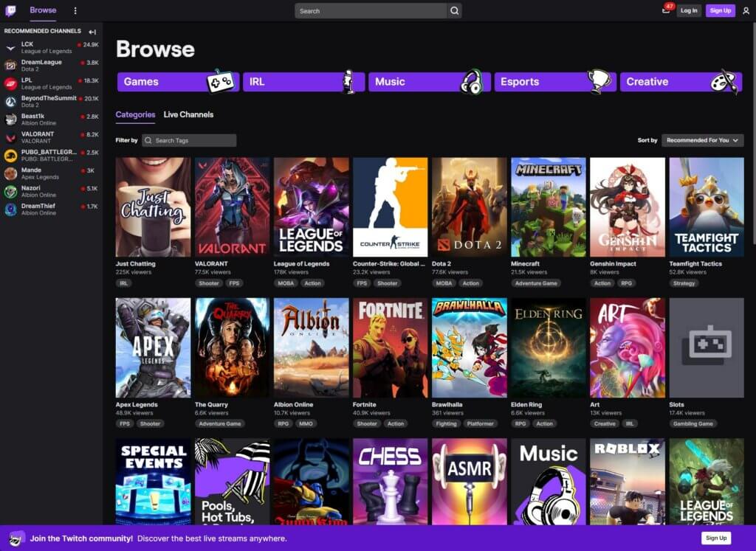Click the headphones icon on Music
Screen dimensions: 756x551
point(472,81)
